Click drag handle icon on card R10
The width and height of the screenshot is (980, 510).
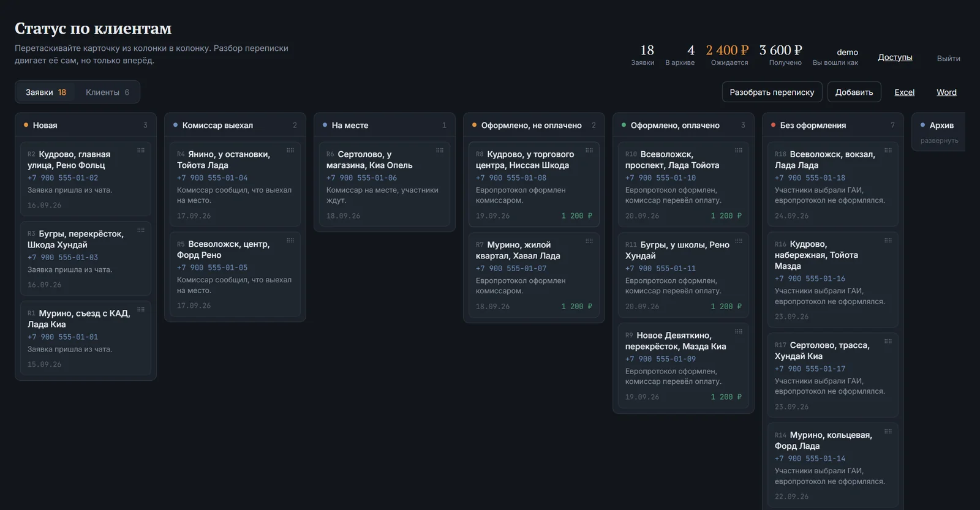[x=739, y=150]
